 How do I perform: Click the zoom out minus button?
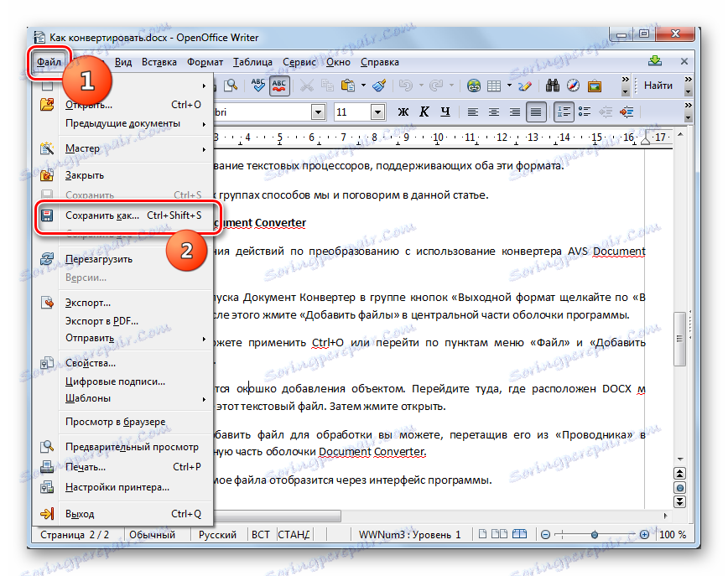(546, 535)
